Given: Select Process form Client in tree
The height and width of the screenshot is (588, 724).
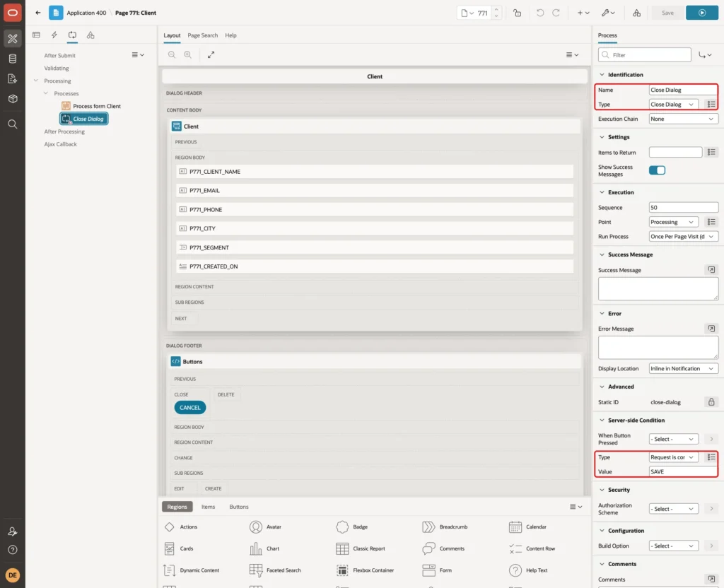Looking at the screenshot, I should (x=91, y=106).
